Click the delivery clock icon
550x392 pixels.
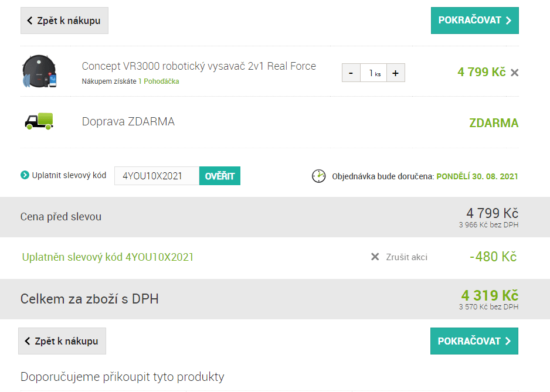pyautogui.click(x=318, y=176)
